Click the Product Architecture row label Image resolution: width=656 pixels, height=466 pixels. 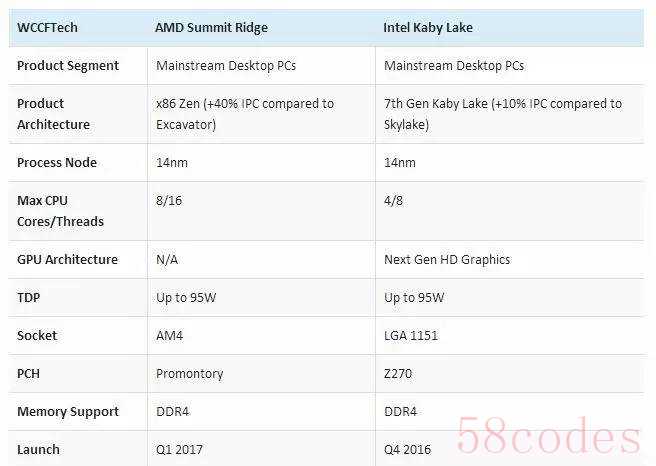pyautogui.click(x=53, y=114)
